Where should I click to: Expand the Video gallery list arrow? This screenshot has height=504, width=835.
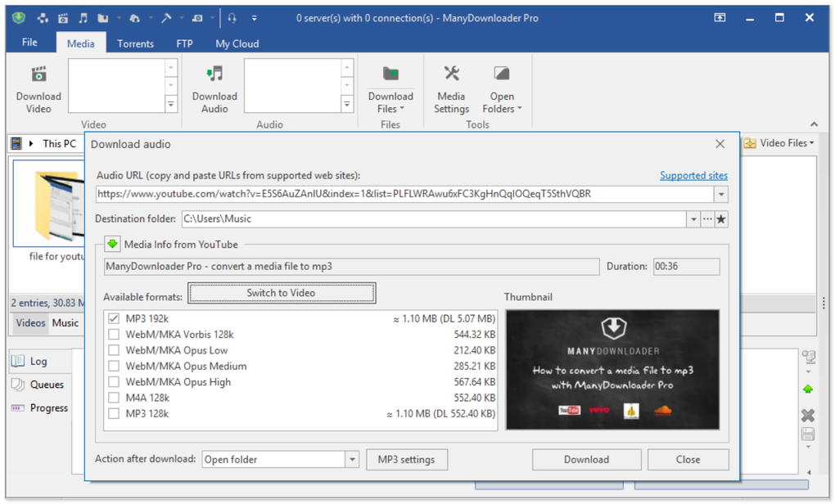point(171,104)
